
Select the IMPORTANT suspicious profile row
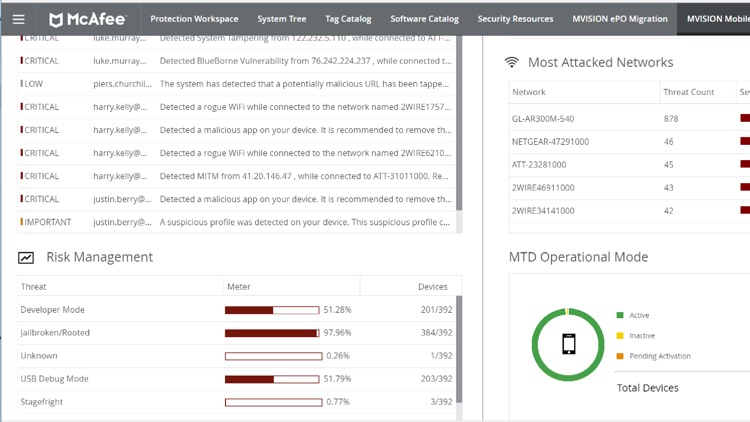tap(237, 222)
